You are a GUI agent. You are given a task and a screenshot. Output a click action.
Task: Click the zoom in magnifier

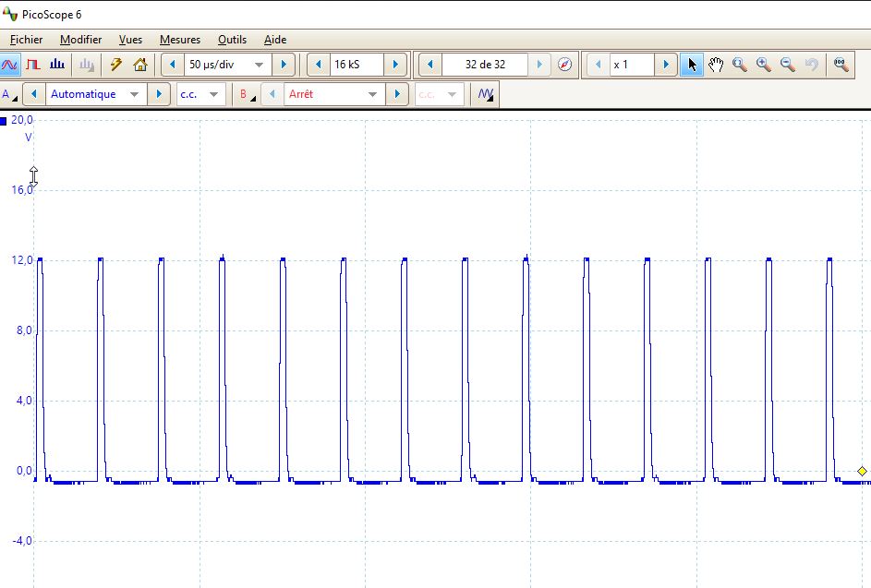point(763,65)
